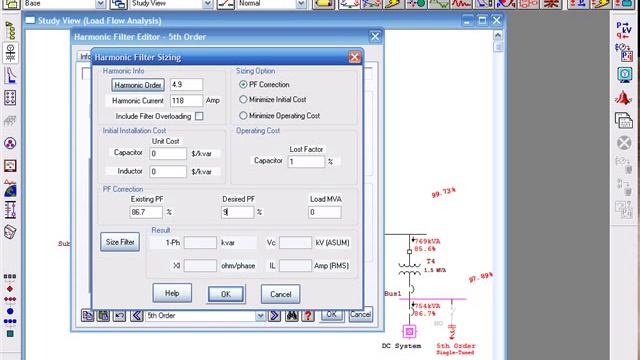640x360 pixels.
Task: Click the lightning short-circuit mode icon in top toolbar
Action: coord(394,4)
